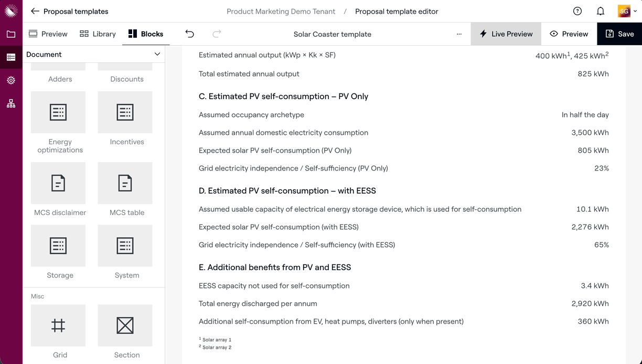Click the Preview button with eye icon
Viewport: 642px width, 364px height.
[x=569, y=34]
